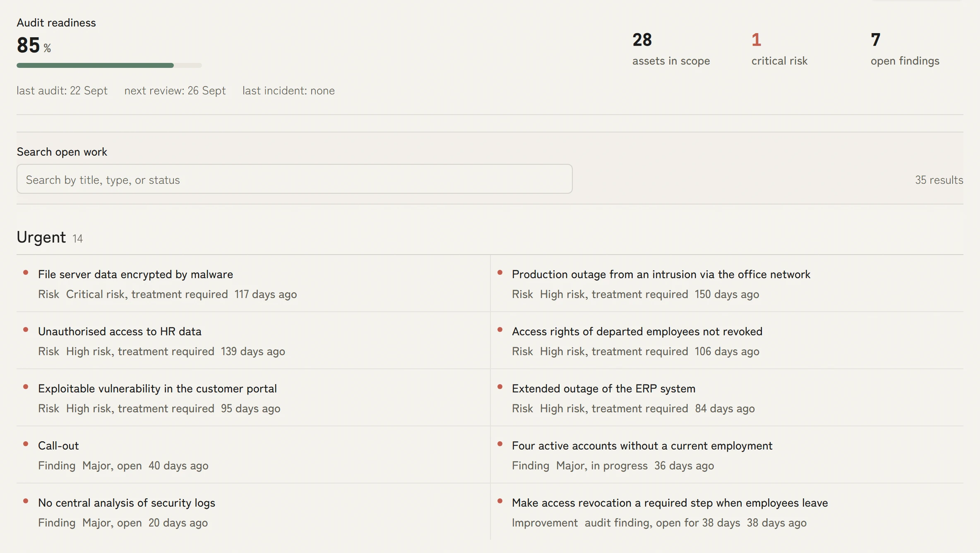Click audit finding, open for 38 days
Image resolution: width=980 pixels, height=553 pixels.
pyautogui.click(x=662, y=523)
